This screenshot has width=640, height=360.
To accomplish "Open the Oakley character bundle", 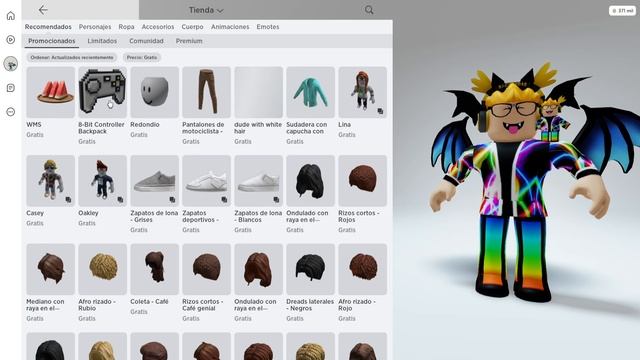I will tap(102, 181).
